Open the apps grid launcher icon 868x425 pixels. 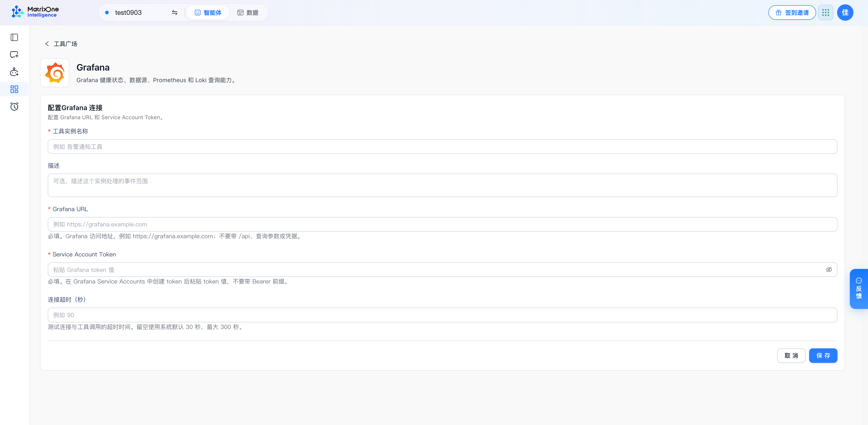click(825, 13)
